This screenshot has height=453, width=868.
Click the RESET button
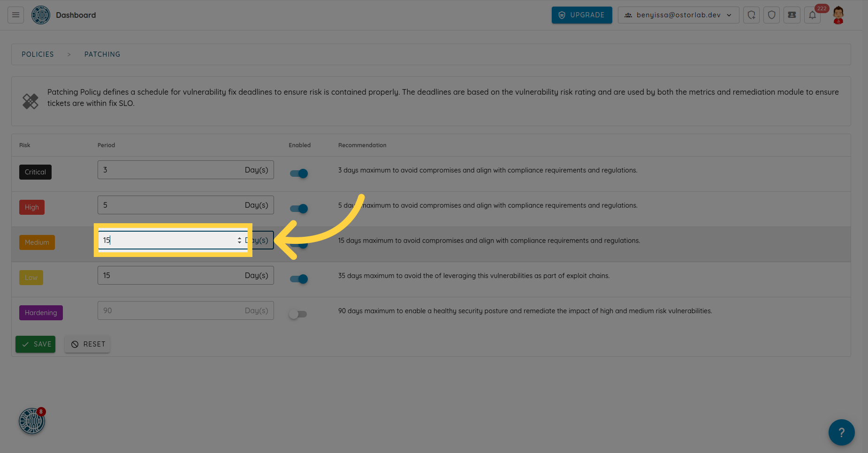(x=88, y=344)
